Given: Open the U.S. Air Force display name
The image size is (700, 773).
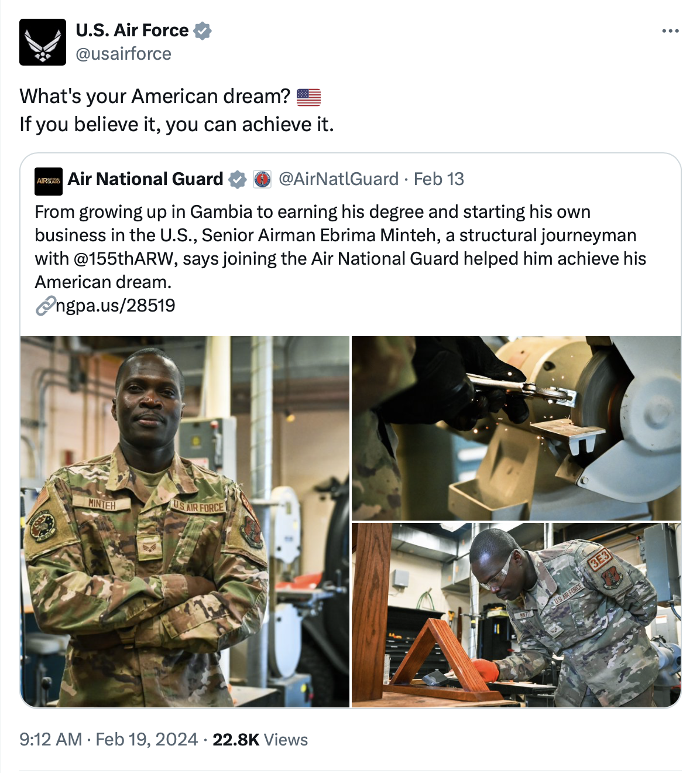Looking at the screenshot, I should click(132, 30).
